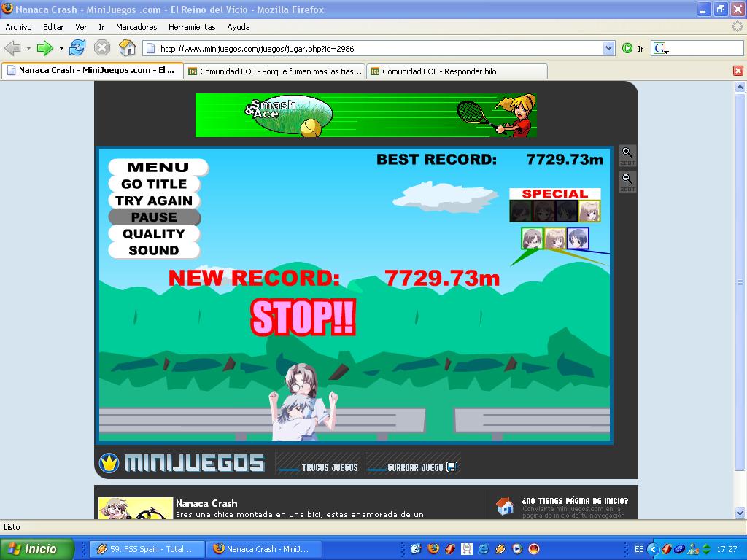Expand hidden tray icons with the arrow
The width and height of the screenshot is (747, 560).
[x=653, y=549]
